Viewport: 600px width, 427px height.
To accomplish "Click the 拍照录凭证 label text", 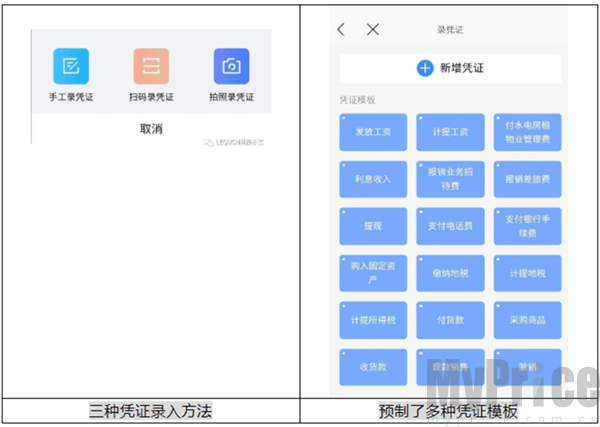I will [x=232, y=97].
